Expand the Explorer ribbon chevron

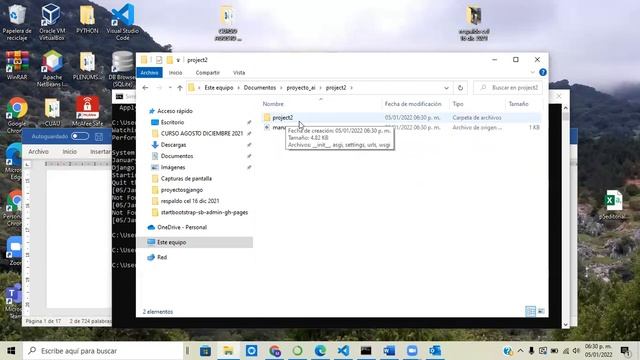pos(532,72)
